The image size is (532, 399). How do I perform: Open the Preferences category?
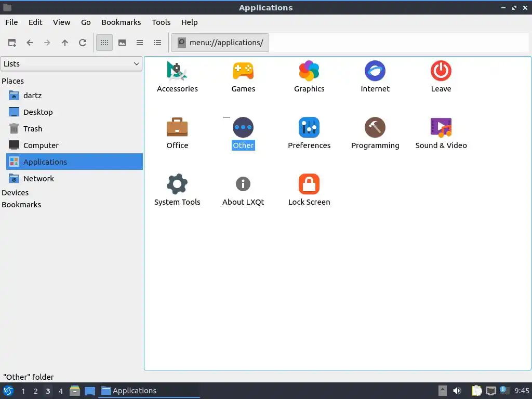point(309,134)
